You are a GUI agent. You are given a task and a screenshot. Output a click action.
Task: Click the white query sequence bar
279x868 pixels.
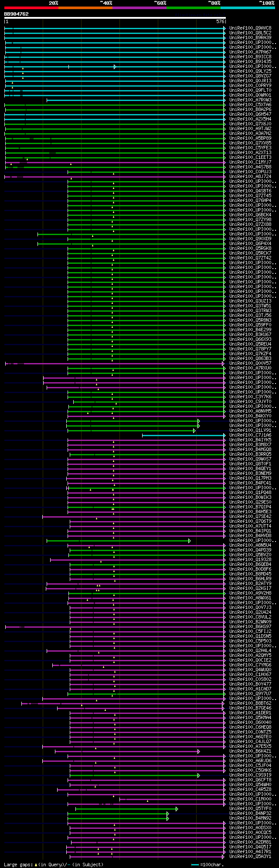[115, 18]
